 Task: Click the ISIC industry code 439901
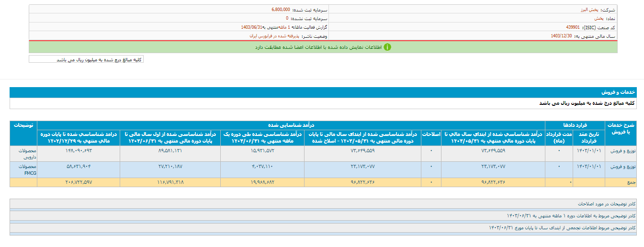click(573, 27)
